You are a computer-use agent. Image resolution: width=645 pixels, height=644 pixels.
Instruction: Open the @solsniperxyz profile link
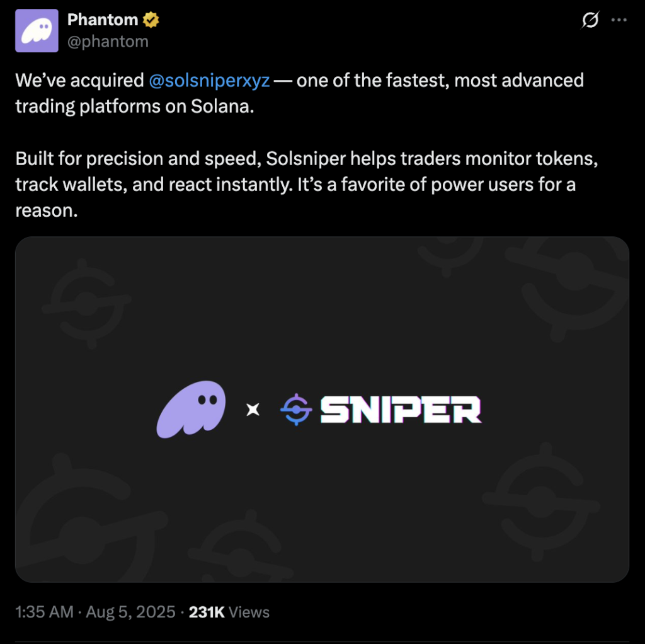tap(208, 80)
